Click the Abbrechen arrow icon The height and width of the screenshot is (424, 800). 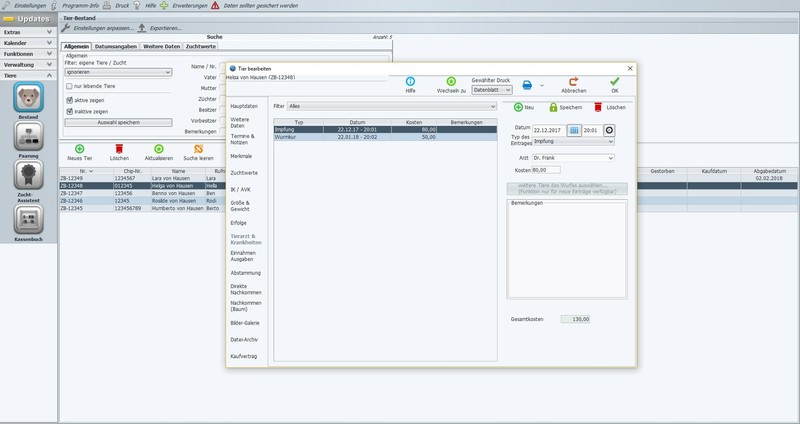(573, 82)
